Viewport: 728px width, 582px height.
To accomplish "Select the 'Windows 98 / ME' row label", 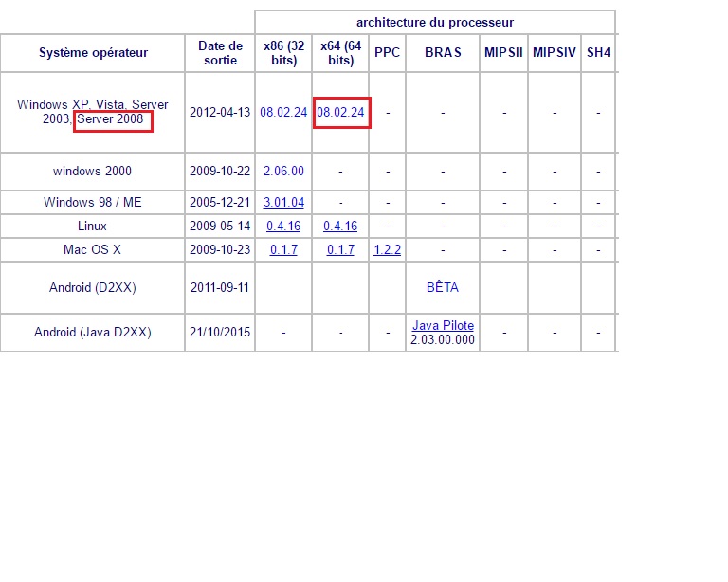I will pos(92,202).
